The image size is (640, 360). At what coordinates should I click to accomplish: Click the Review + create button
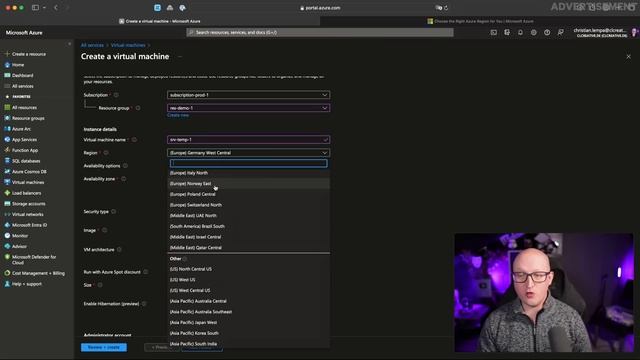pyautogui.click(x=104, y=347)
